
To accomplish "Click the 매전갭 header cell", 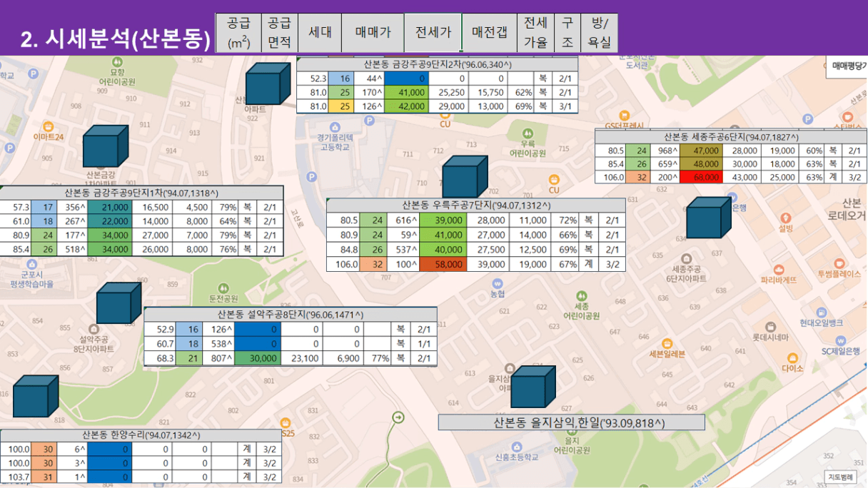I will (490, 32).
